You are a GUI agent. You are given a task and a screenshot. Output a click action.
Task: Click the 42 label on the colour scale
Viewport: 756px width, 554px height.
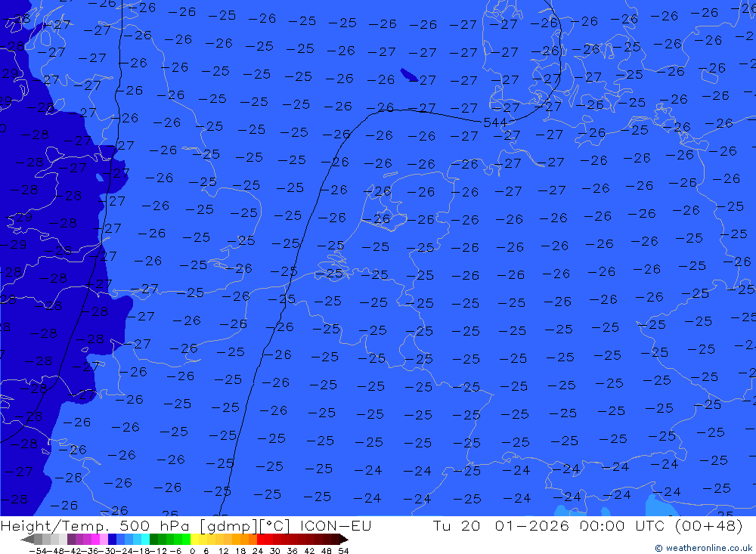tap(309, 551)
